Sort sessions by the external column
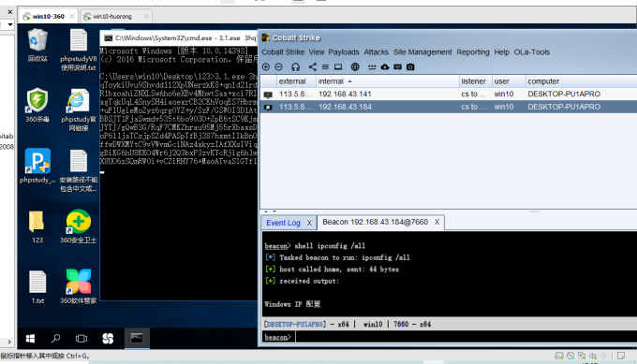This screenshot has height=364, width=637. (296, 81)
